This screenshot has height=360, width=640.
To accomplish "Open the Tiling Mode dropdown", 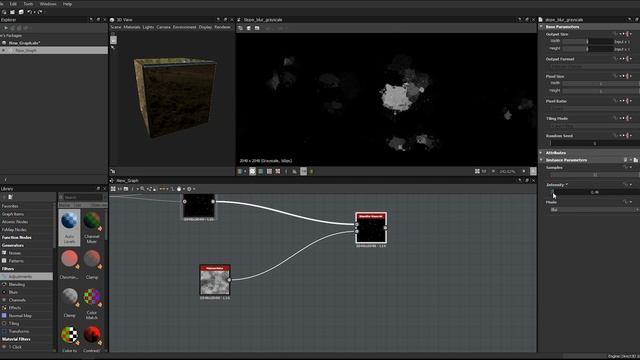I will click(x=594, y=126).
